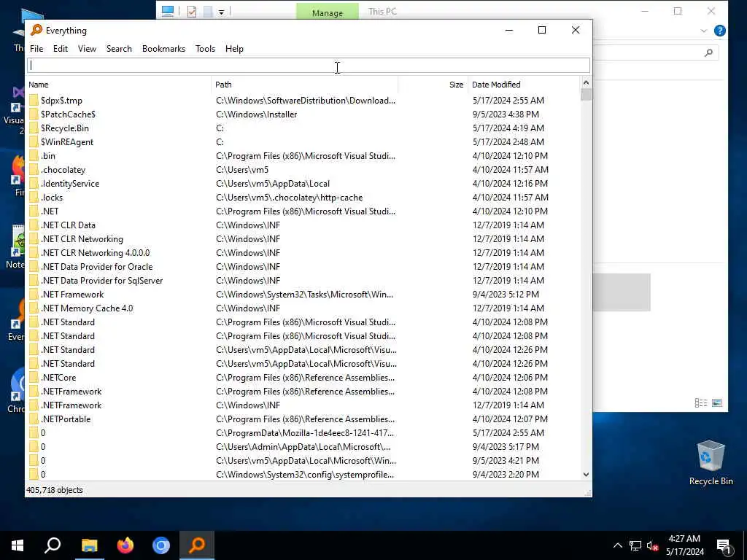
Task: Sort results by Size column header
Action: (x=433, y=85)
